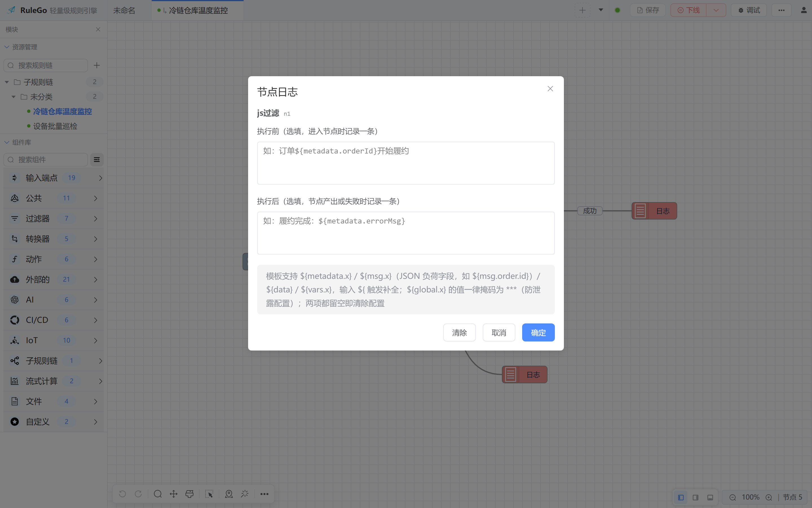Expand the IoT component category
The height and width of the screenshot is (508, 812).
click(54, 340)
